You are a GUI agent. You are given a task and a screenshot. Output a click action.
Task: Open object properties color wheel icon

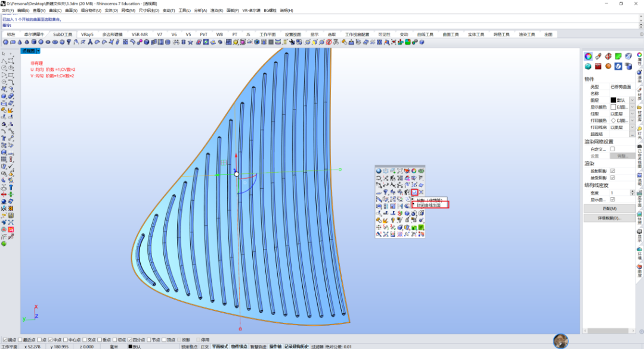click(588, 56)
